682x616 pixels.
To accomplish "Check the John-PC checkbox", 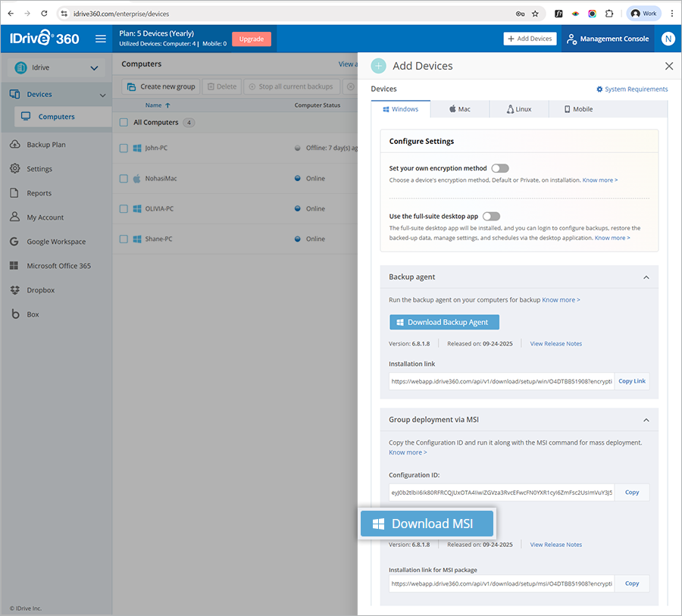I will pyautogui.click(x=124, y=149).
